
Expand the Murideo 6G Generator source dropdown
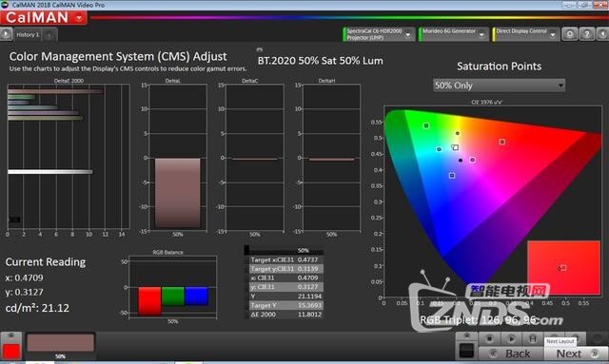click(x=481, y=34)
